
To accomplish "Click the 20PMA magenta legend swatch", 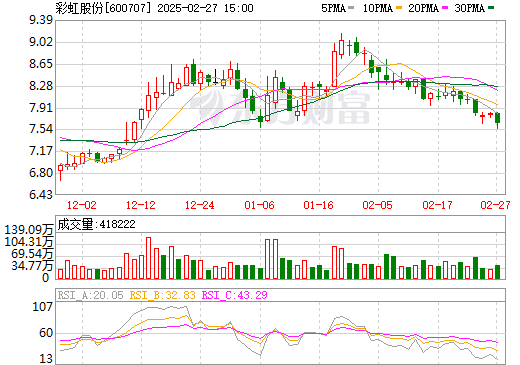I will [445, 8].
